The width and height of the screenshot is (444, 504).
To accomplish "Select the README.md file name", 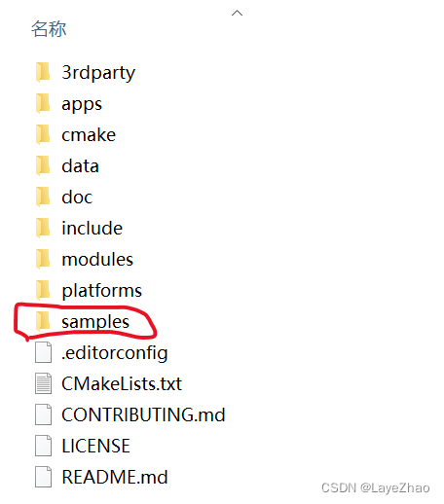I will click(x=115, y=477).
